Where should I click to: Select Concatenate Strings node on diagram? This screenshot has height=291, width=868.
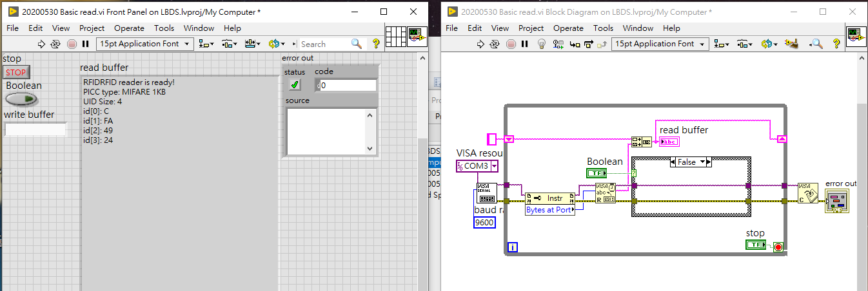tap(641, 142)
